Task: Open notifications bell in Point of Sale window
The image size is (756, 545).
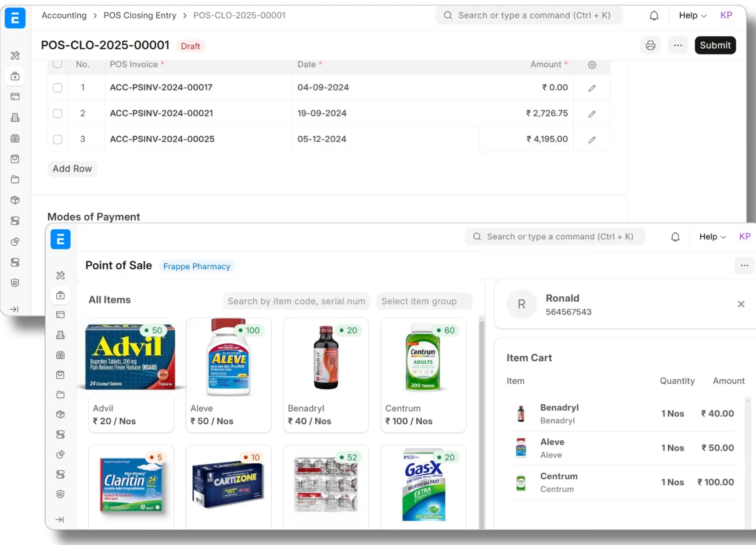Action: point(675,237)
